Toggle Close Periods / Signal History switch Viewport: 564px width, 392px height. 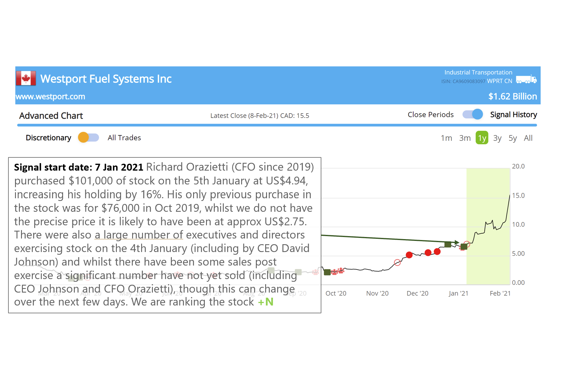[472, 114]
